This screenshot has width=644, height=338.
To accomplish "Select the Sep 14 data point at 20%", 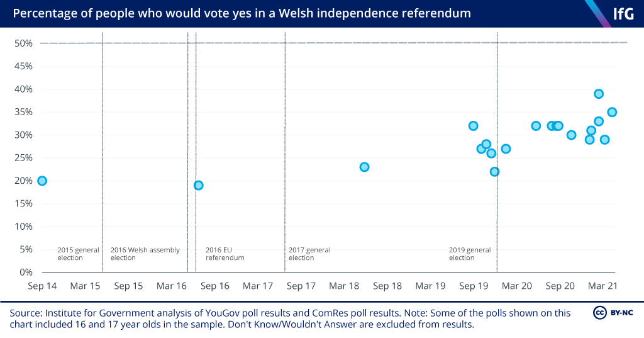I will (x=42, y=181).
